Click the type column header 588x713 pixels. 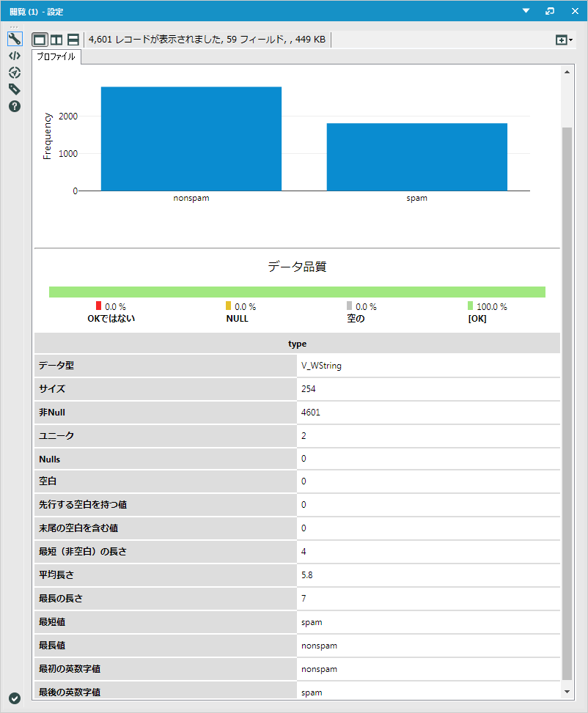297,343
